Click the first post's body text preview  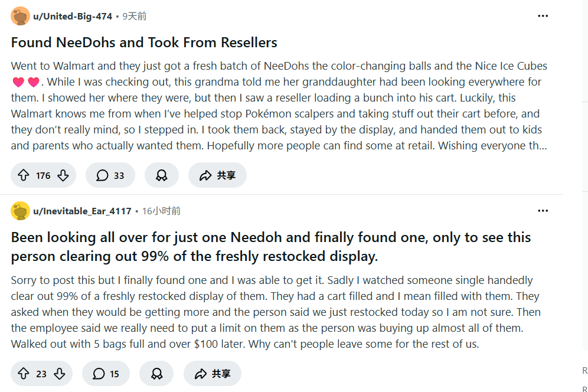click(x=277, y=106)
